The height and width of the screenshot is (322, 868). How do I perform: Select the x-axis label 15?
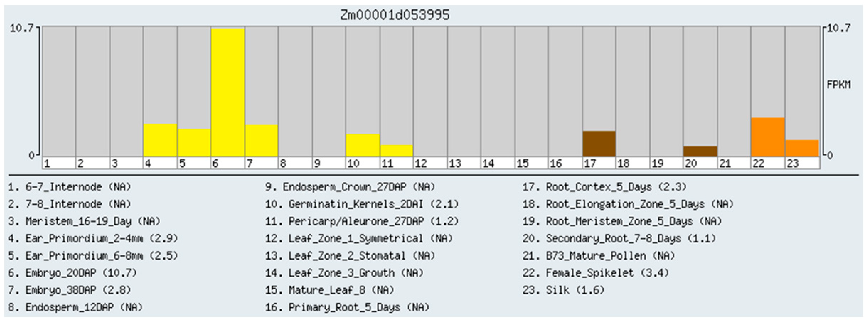522,164
